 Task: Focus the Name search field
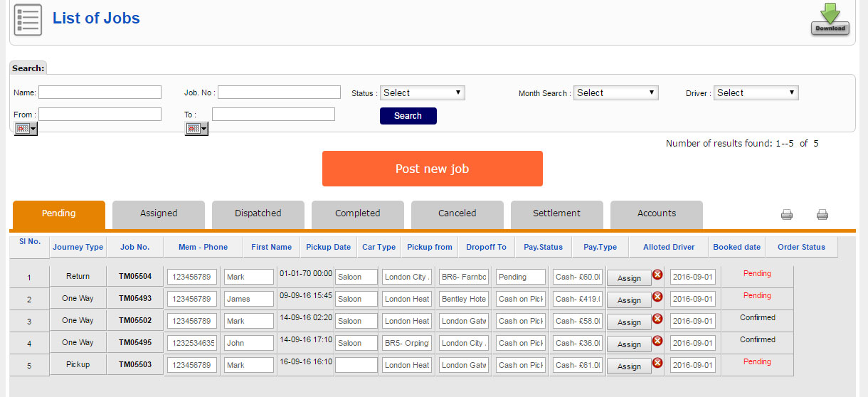pos(100,92)
